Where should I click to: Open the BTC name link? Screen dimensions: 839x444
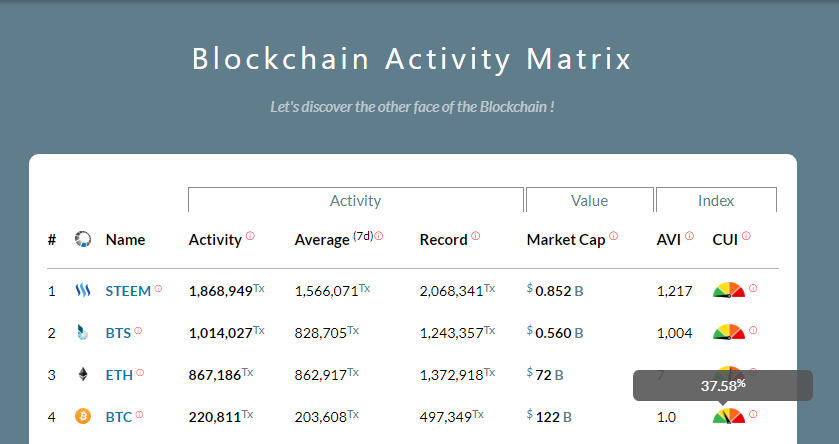119,417
